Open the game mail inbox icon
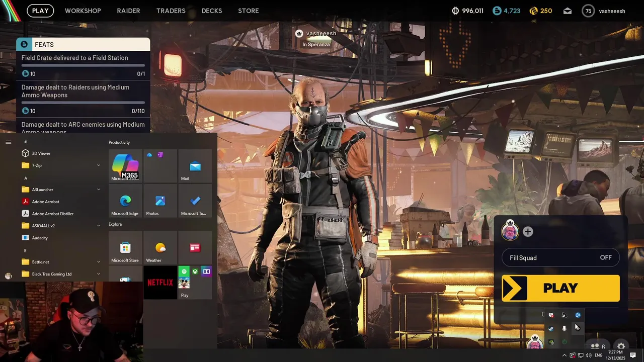 568,11
